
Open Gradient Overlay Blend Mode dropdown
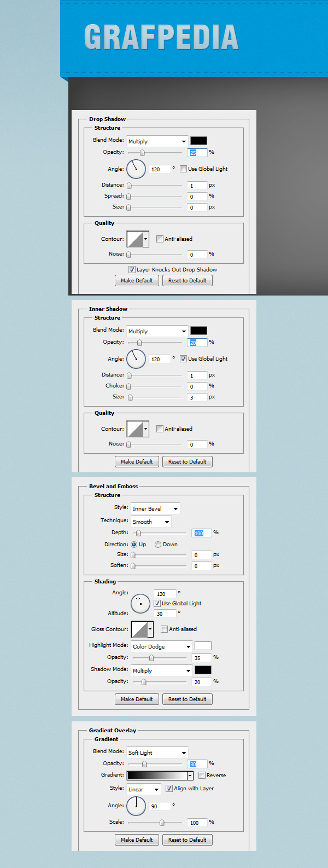[x=157, y=753]
